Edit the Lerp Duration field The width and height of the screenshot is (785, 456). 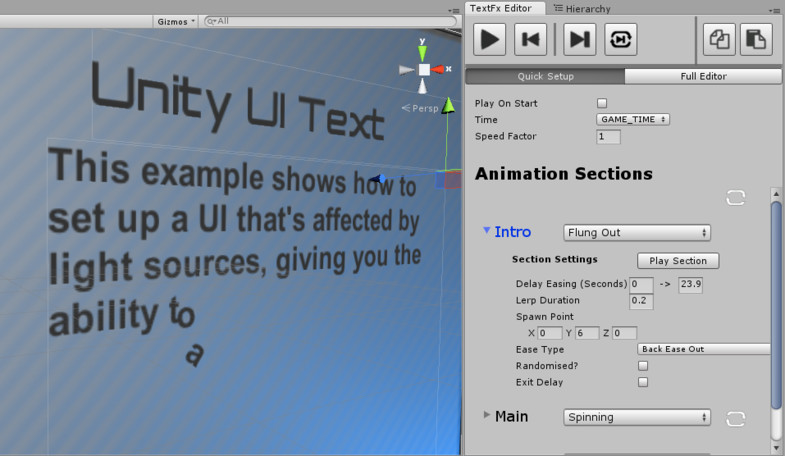click(x=641, y=301)
